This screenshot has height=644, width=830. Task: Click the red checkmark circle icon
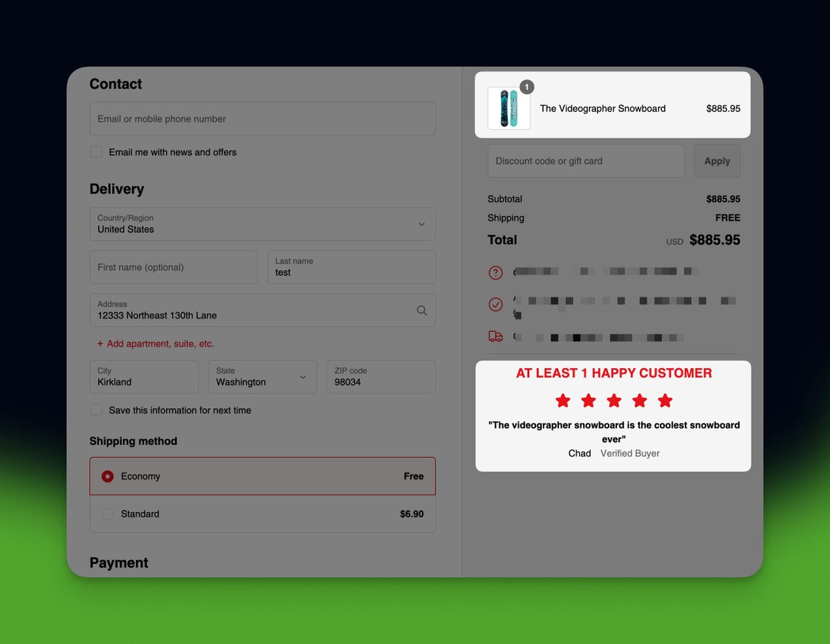tap(495, 304)
